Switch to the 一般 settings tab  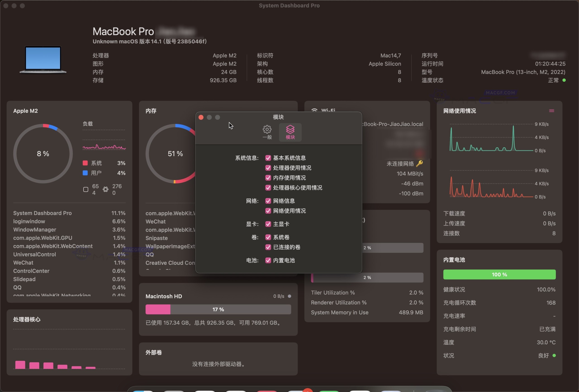pos(267,132)
